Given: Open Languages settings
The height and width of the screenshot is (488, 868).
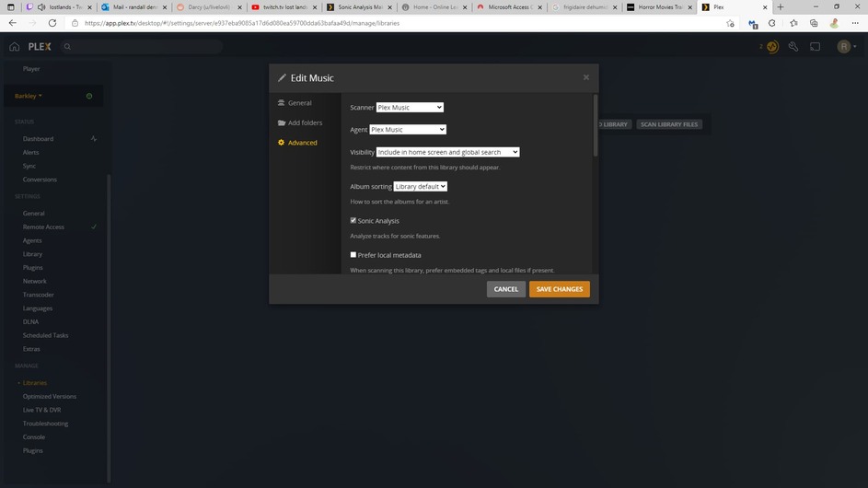Looking at the screenshot, I should click(x=37, y=308).
